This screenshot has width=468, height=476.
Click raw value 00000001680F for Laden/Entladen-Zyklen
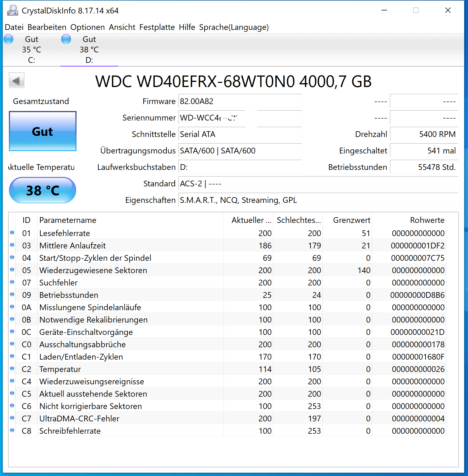coord(418,357)
